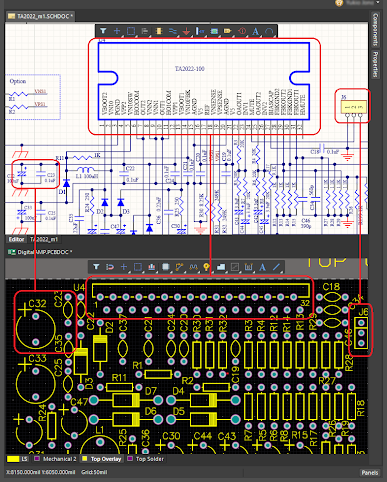
Task: Switch to TA2022_m1.SCHDOC document tab
Action: (40, 16)
